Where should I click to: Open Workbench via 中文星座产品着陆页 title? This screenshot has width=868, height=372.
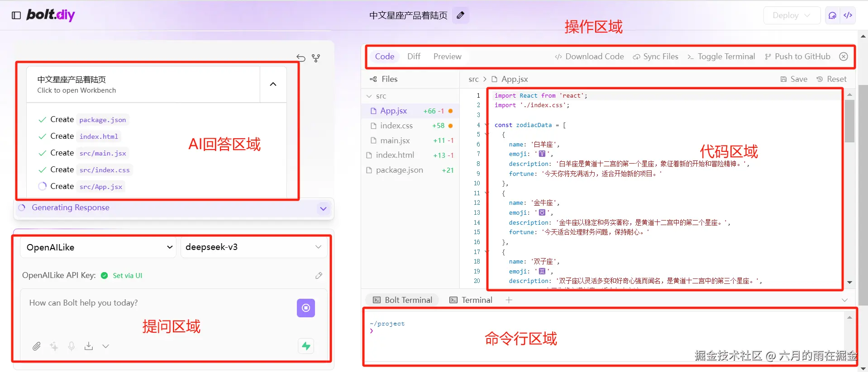pos(143,85)
